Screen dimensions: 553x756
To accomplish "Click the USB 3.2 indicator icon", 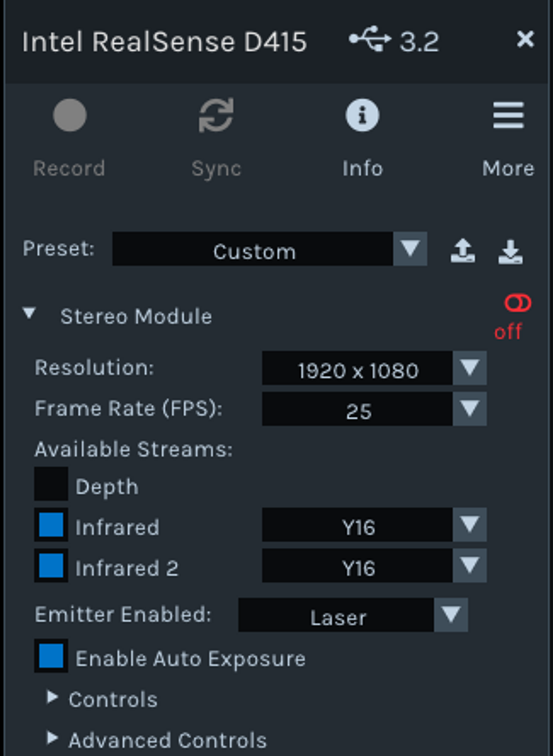I will pyautogui.click(x=370, y=40).
